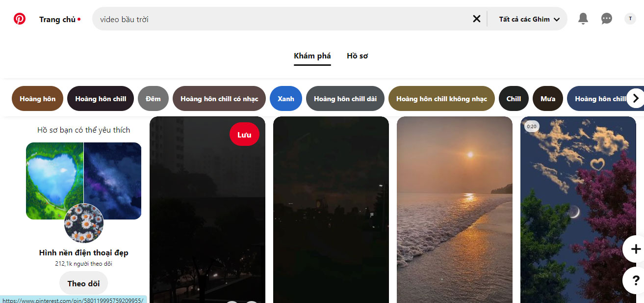Select the Khám phá tab
Image resolution: width=644 pixels, height=303 pixels.
tap(312, 56)
